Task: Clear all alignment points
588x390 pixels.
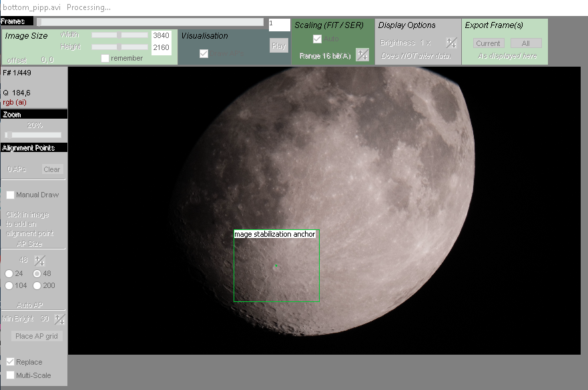Action: click(x=51, y=169)
